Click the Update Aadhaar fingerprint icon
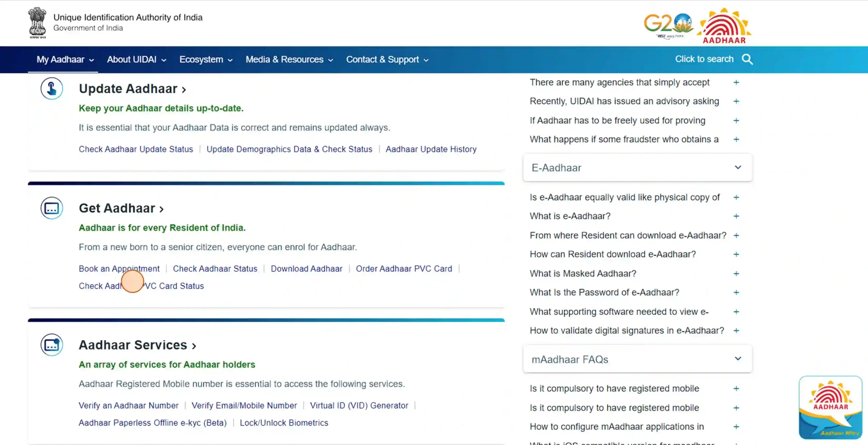This screenshot has height=445, width=868. click(x=52, y=89)
